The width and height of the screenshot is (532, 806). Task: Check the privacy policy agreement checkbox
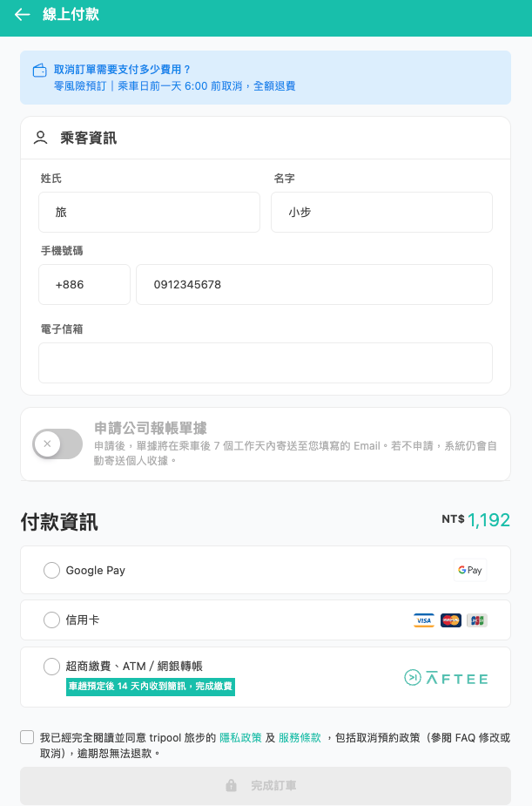(x=27, y=736)
